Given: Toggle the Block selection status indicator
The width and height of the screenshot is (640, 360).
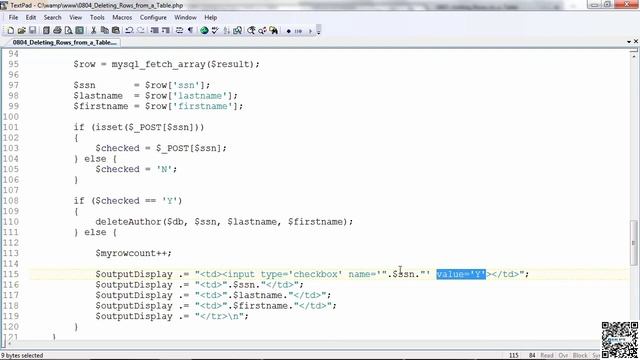Looking at the screenshot, I should [x=580, y=356].
